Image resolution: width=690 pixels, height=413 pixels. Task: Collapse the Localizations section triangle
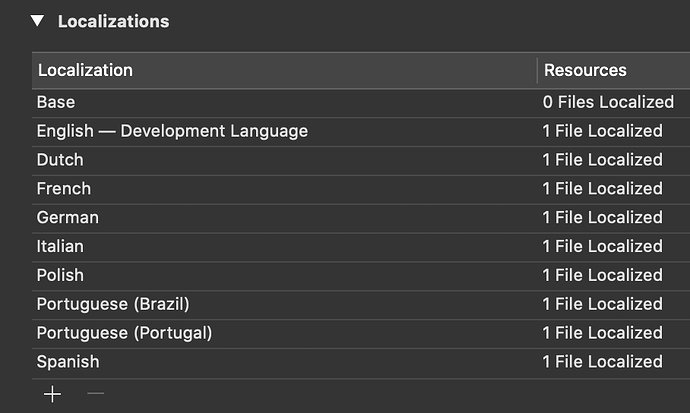[x=37, y=21]
